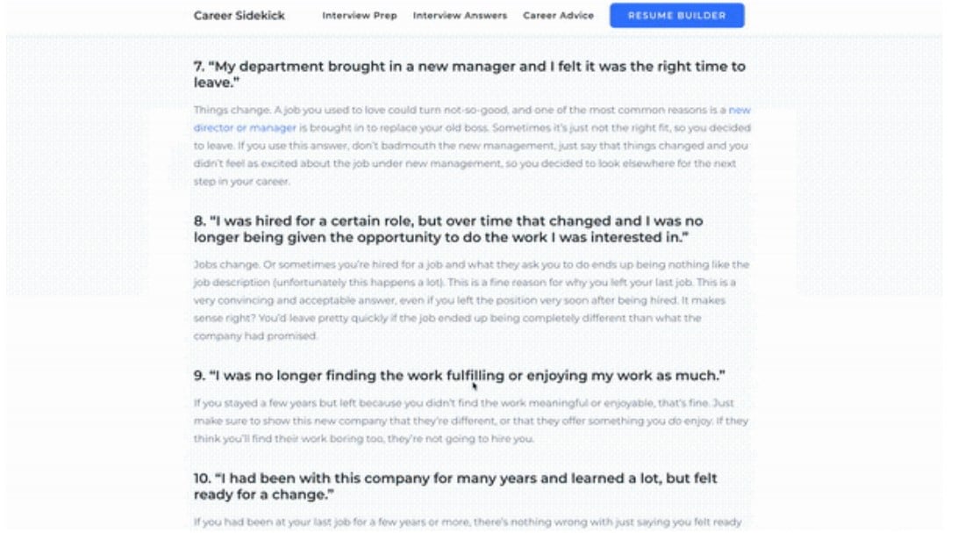
Task: Go to Interview Answers section
Action: 460,16
